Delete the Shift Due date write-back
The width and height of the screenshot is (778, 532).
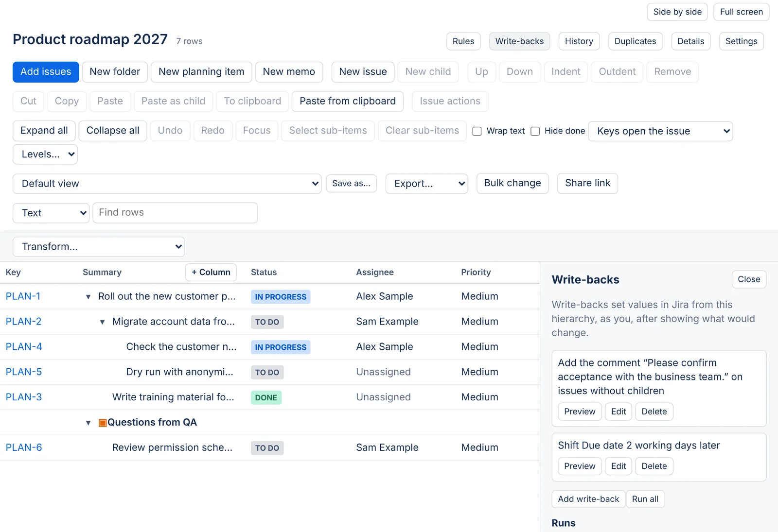coord(654,466)
